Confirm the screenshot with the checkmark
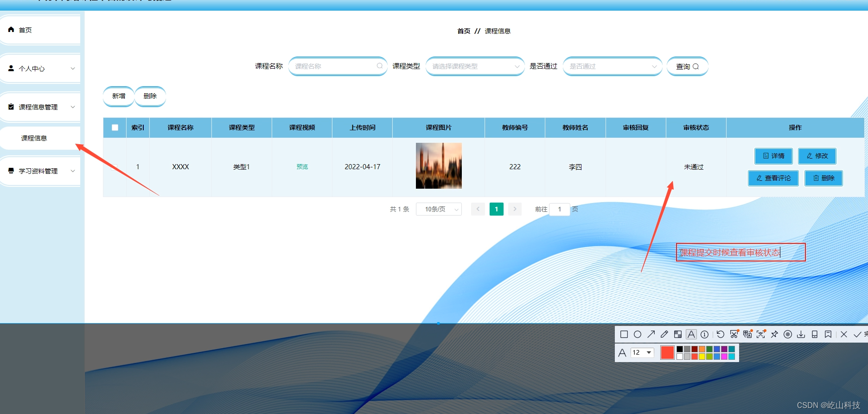 857,334
